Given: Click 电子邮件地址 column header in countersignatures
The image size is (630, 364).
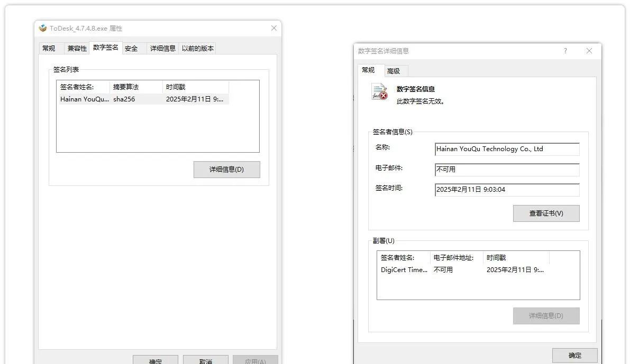Looking at the screenshot, I should (x=456, y=258).
